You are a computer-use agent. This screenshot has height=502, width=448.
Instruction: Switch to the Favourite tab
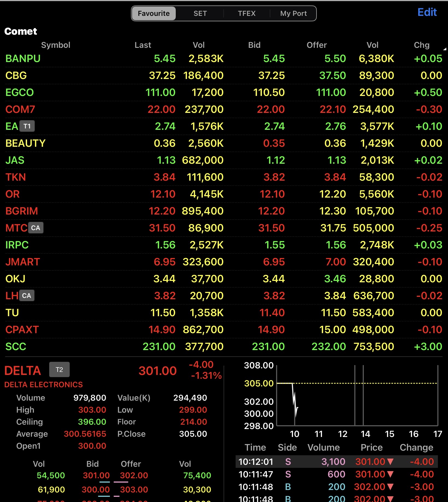point(154,13)
